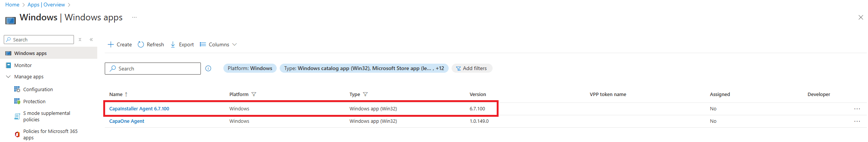Click version 6.7.100 cell
This screenshot has height=142, width=868.
pyautogui.click(x=477, y=108)
